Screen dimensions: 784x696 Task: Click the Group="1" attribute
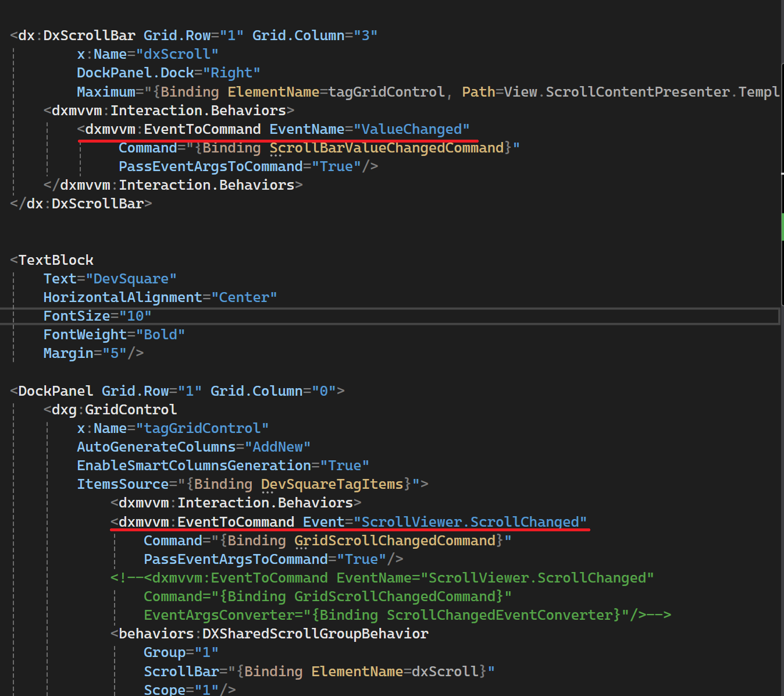point(181,652)
